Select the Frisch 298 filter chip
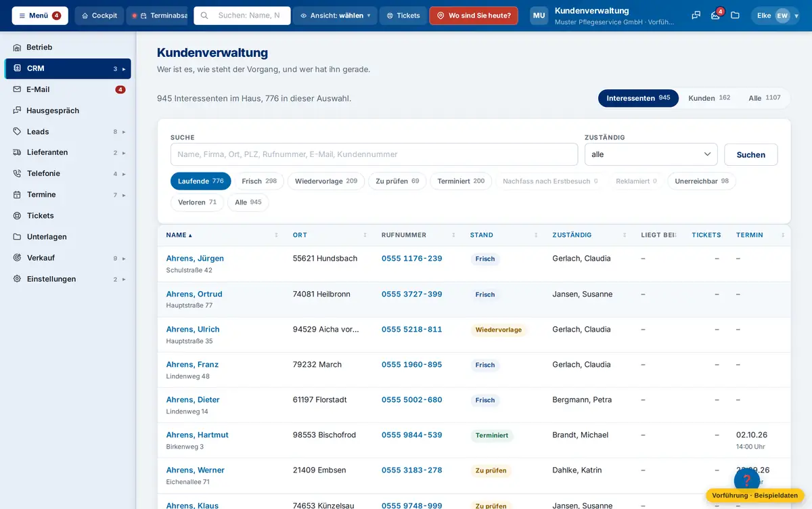812x509 pixels. coord(259,181)
